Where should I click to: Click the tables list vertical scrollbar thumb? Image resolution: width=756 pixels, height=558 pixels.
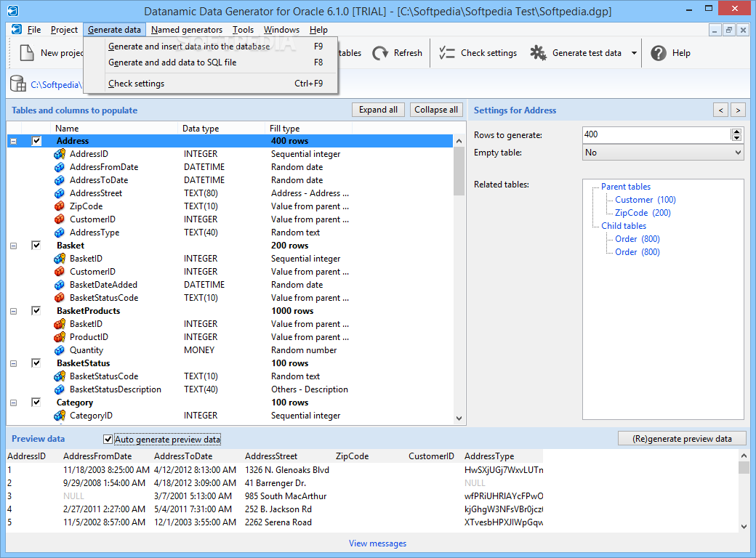point(459,171)
